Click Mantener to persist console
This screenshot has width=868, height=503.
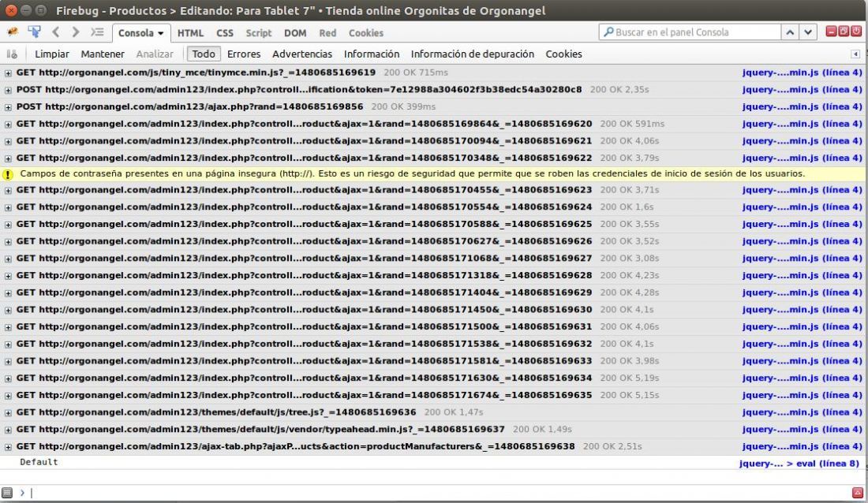click(x=103, y=54)
